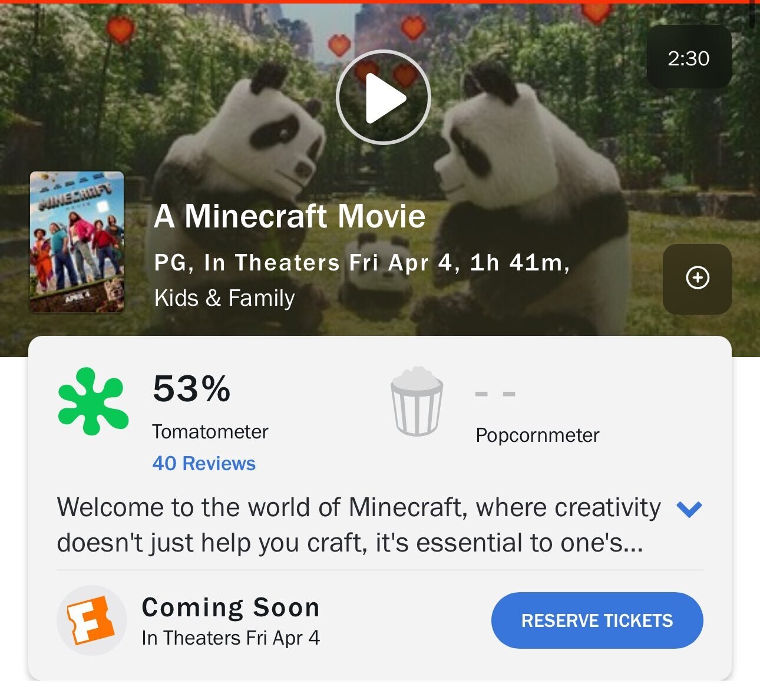
Task: Play the A Minecraft Movie trailer
Action: point(384,98)
